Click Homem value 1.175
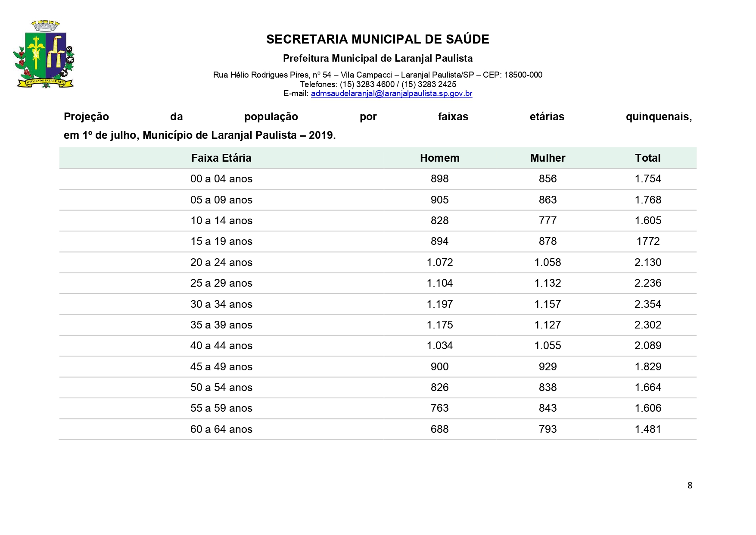 click(440, 325)
